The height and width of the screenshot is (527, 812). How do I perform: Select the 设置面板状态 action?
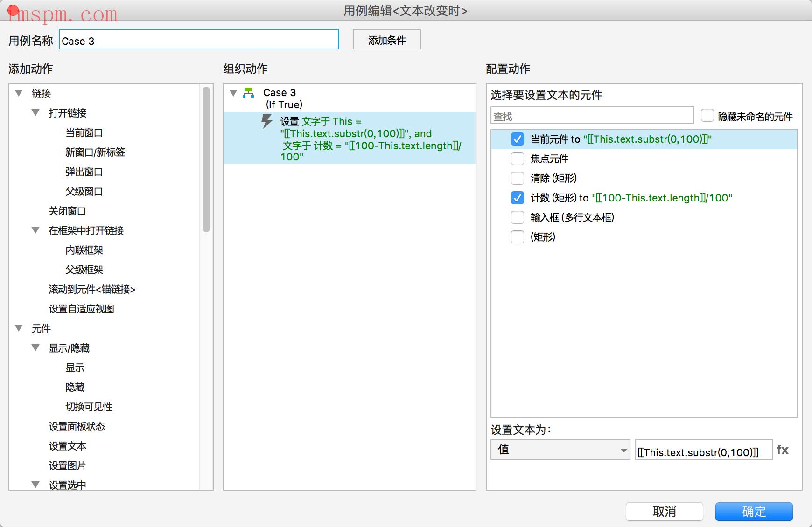[77, 427]
